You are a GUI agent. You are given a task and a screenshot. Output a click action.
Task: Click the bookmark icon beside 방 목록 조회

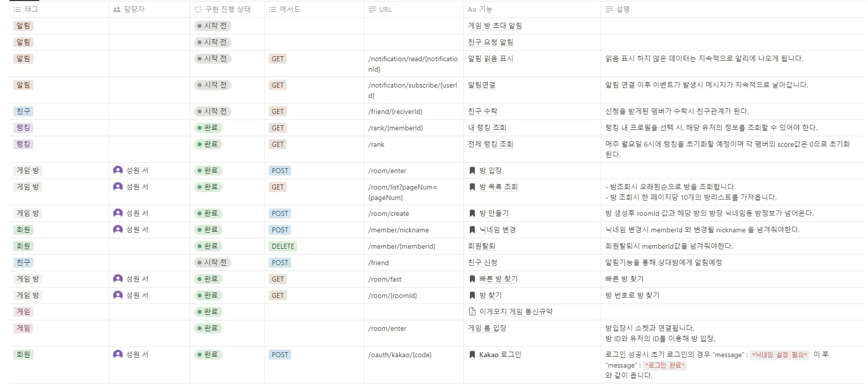[x=472, y=187]
